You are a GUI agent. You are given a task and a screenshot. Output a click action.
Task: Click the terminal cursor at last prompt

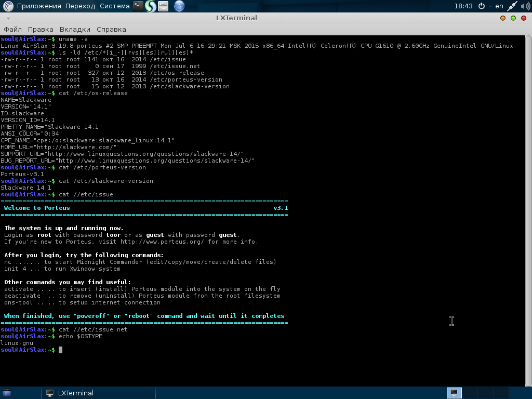click(x=60, y=350)
